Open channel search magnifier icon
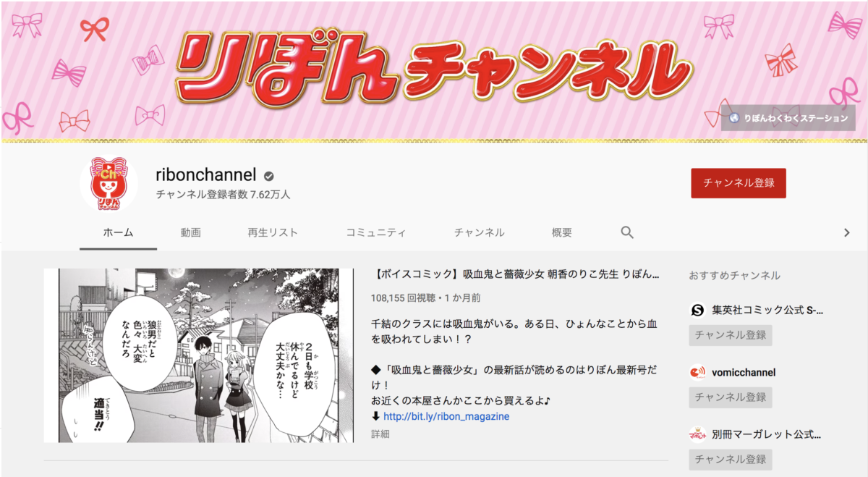 (627, 232)
